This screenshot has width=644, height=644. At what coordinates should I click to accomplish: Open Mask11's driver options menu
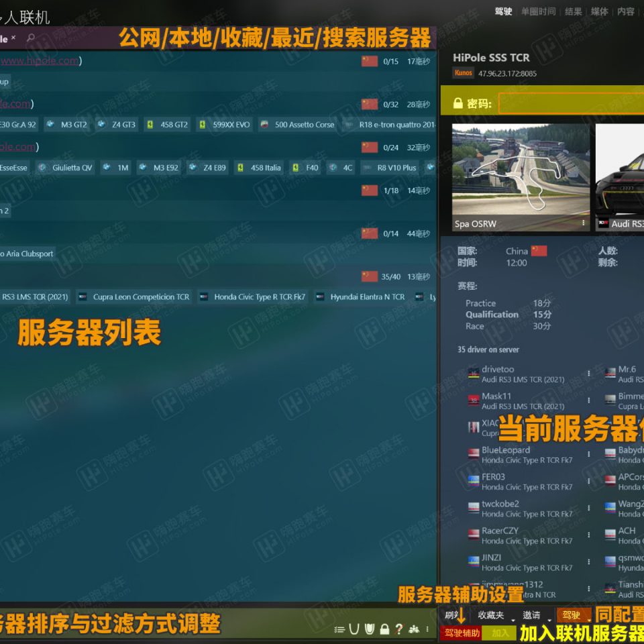tap(588, 400)
